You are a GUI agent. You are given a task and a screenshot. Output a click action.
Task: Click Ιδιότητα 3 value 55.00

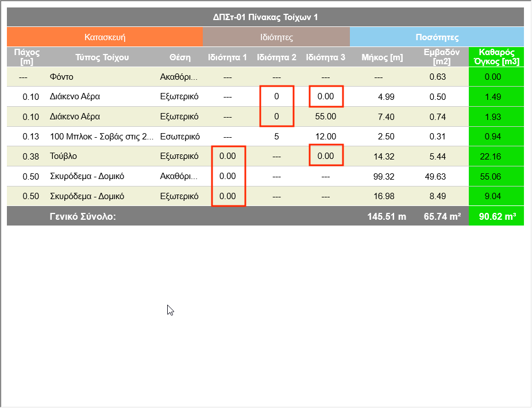pyautogui.click(x=326, y=116)
